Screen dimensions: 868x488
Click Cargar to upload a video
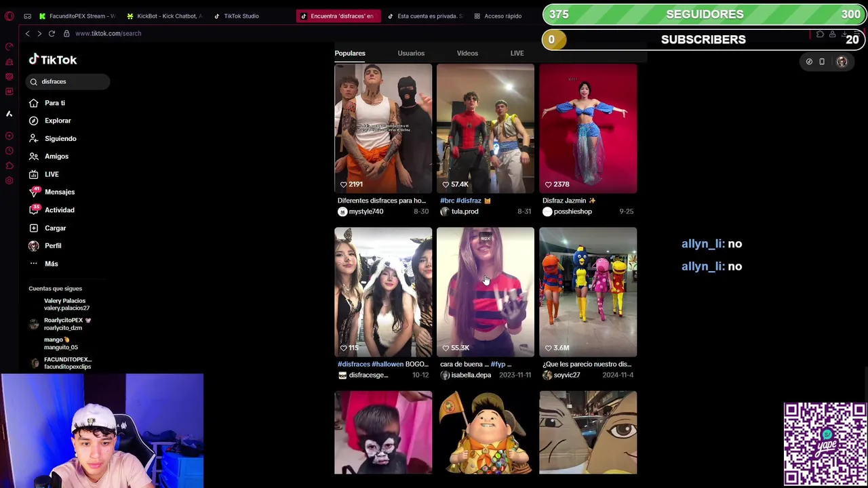coord(47,228)
